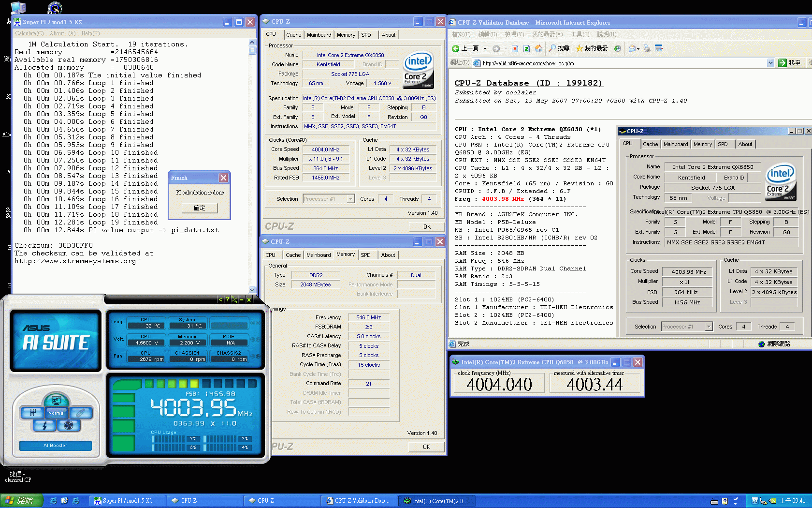Open IE History icon
This screenshot has height=508, width=812.
pos(617,48)
